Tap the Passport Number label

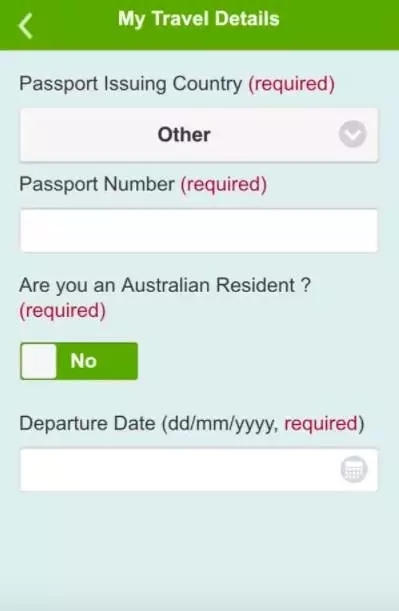(x=97, y=184)
